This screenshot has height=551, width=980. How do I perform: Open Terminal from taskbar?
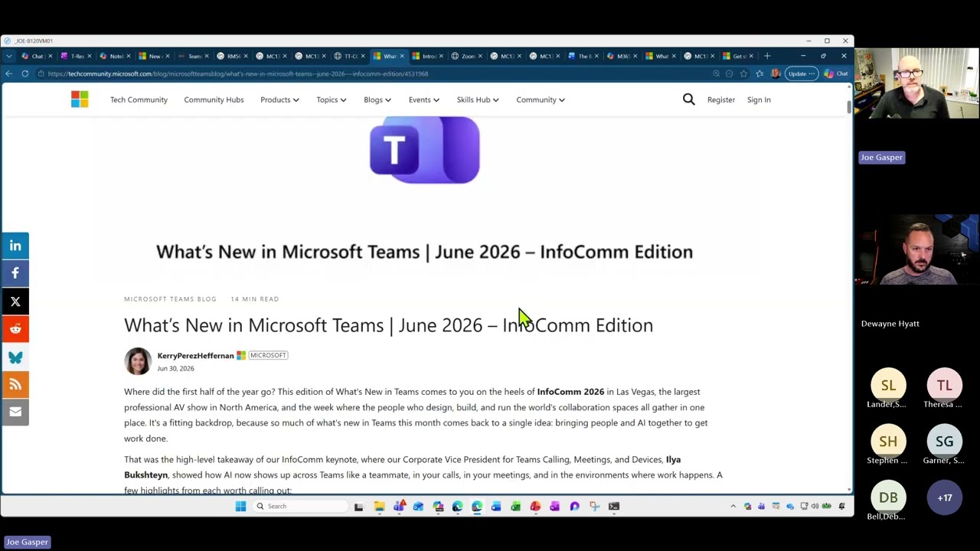tap(613, 506)
